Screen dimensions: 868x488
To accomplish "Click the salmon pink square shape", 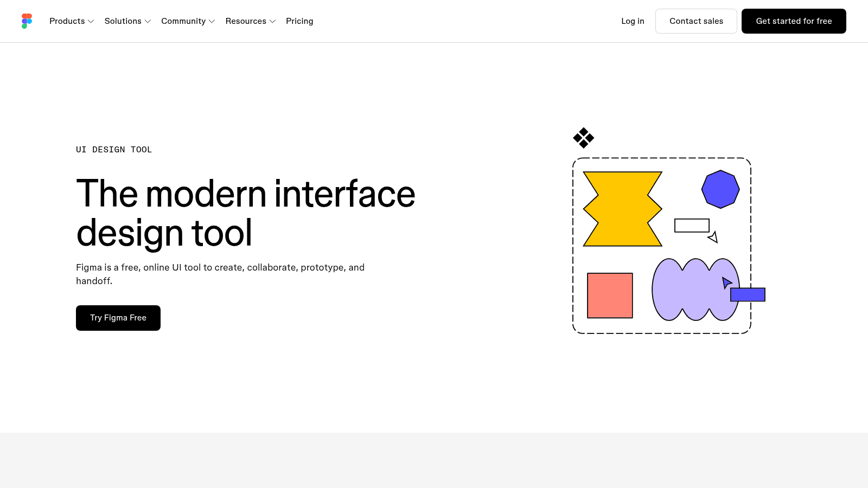I will tap(610, 296).
